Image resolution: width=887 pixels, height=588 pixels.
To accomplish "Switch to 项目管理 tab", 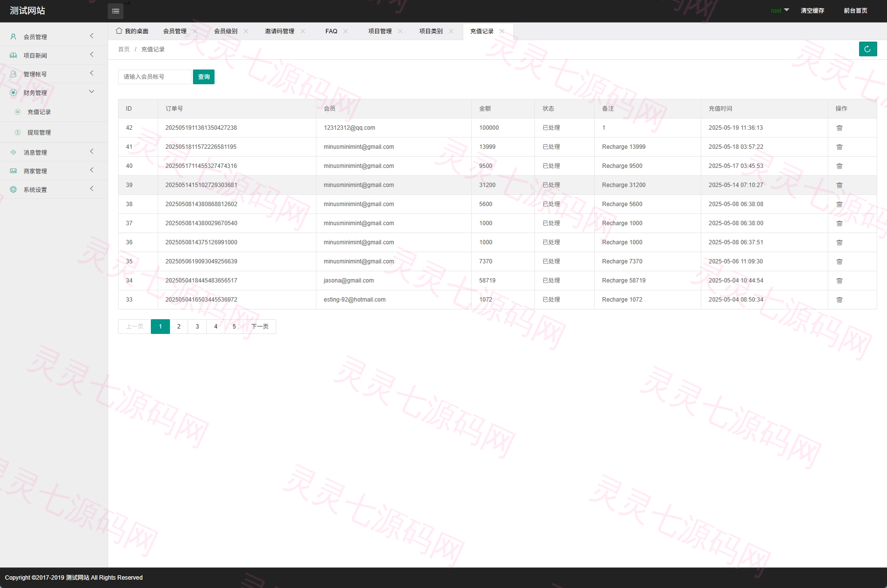I will tap(380, 31).
